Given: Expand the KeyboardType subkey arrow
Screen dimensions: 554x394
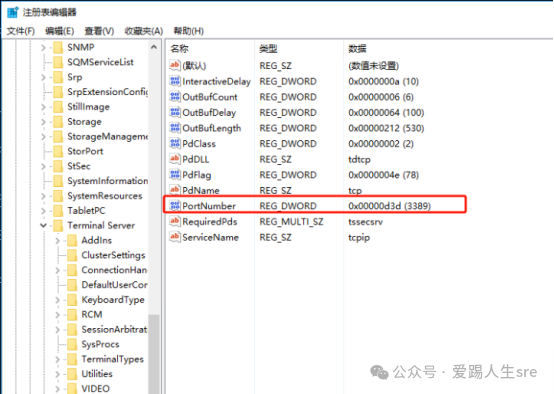Looking at the screenshot, I should pos(57,300).
